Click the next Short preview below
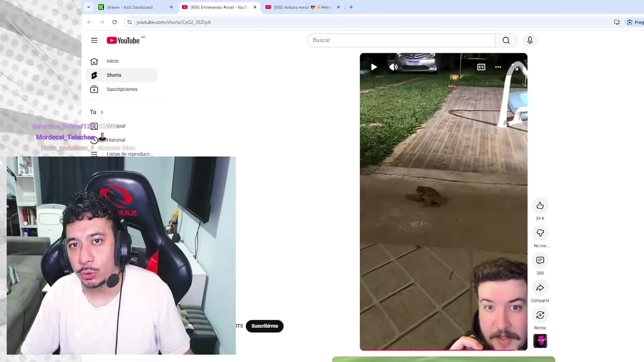This screenshot has width=644, height=362. 443,359
